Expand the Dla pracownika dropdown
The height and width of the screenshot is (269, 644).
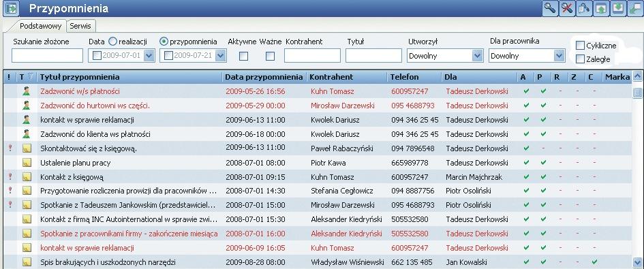click(559, 55)
